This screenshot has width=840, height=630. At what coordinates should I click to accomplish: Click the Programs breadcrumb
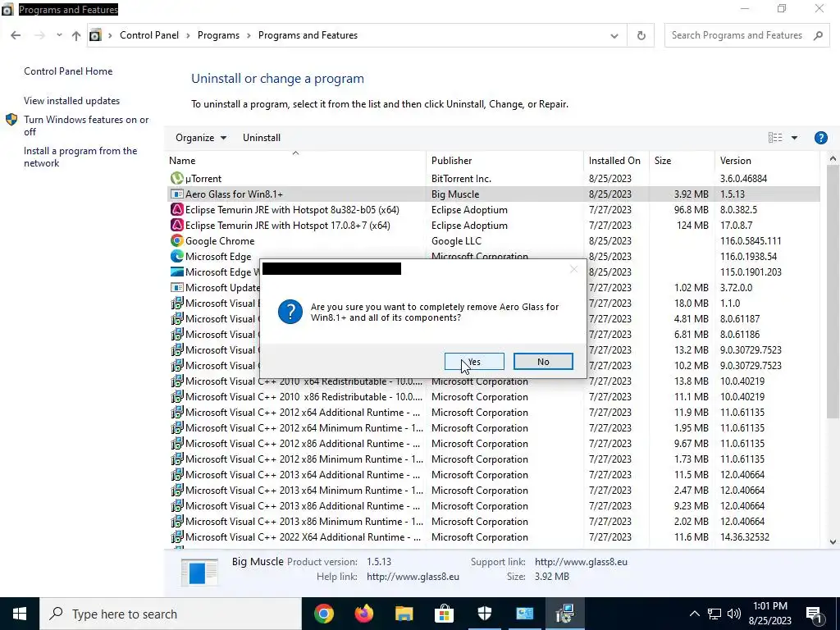pyautogui.click(x=218, y=35)
